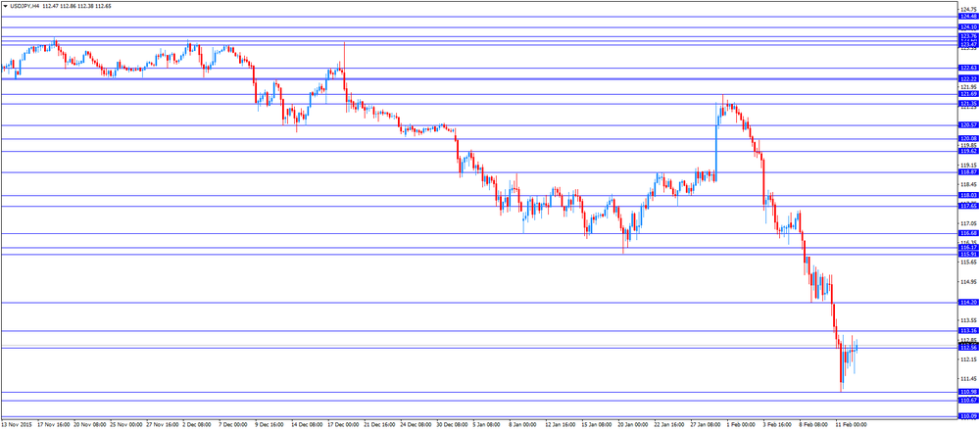The width and height of the screenshot is (980, 431).
Task: Click the 118.45 price scale value
Action: coord(969,185)
